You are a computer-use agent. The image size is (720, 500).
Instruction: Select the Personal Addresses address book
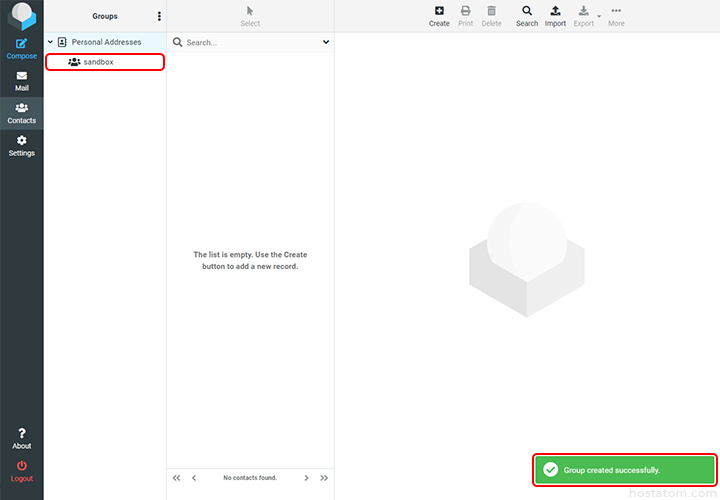106,42
